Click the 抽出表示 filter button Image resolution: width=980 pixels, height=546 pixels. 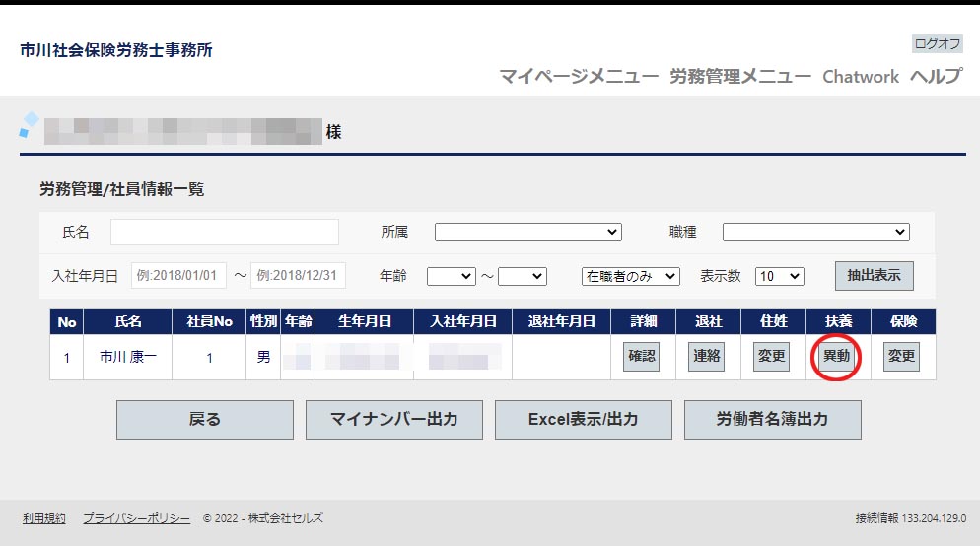pyautogui.click(x=874, y=276)
